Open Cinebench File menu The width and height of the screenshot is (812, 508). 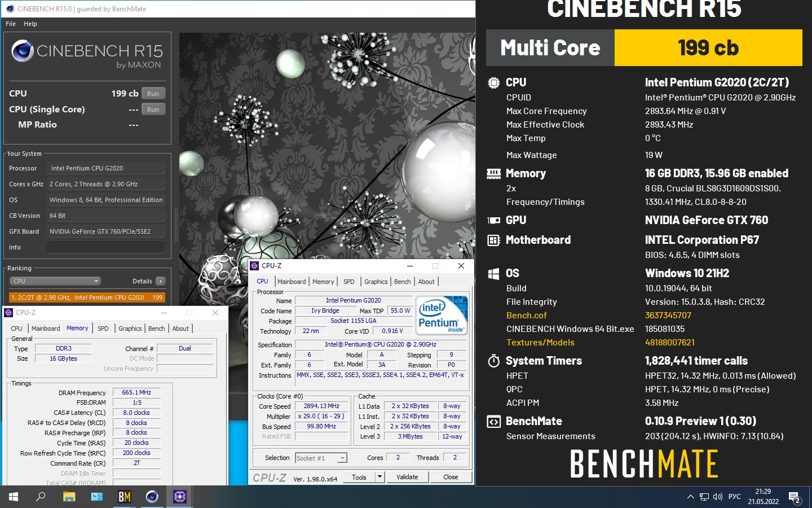(x=11, y=24)
